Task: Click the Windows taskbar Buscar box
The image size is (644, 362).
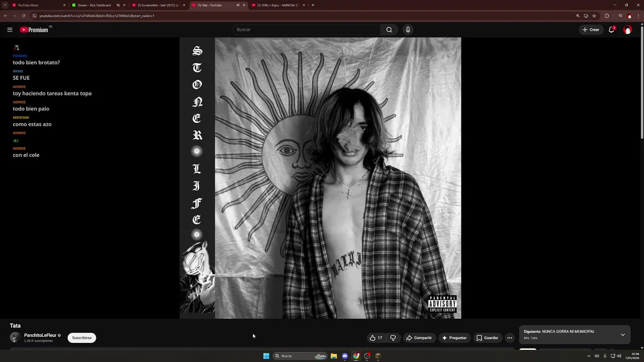Action: coord(300,356)
